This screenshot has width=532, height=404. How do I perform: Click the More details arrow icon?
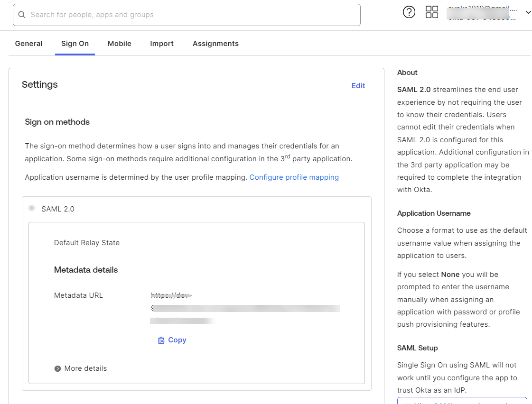tap(57, 368)
